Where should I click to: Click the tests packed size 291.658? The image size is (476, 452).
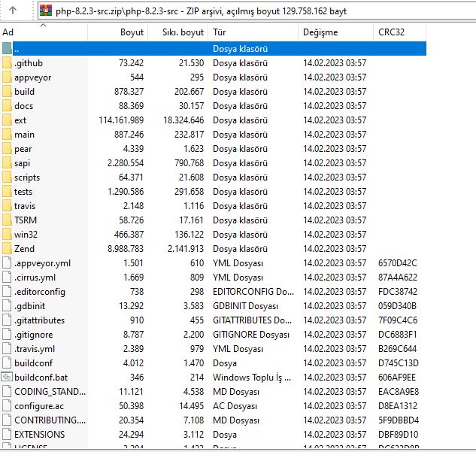pos(189,192)
